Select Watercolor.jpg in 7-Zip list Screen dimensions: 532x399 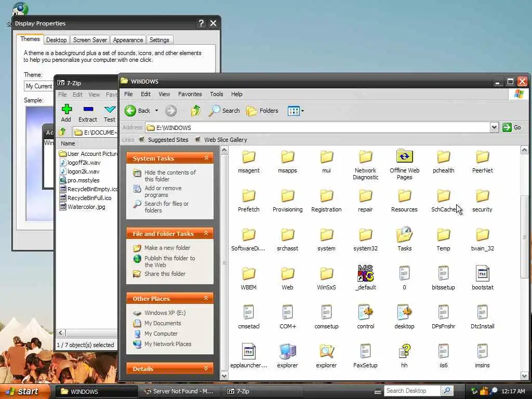point(83,207)
